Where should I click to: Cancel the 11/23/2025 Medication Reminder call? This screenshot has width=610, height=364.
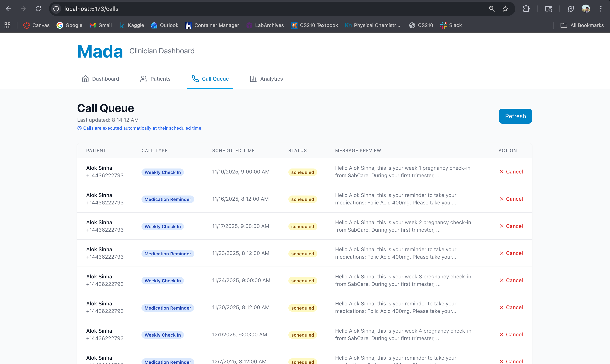tap(511, 253)
